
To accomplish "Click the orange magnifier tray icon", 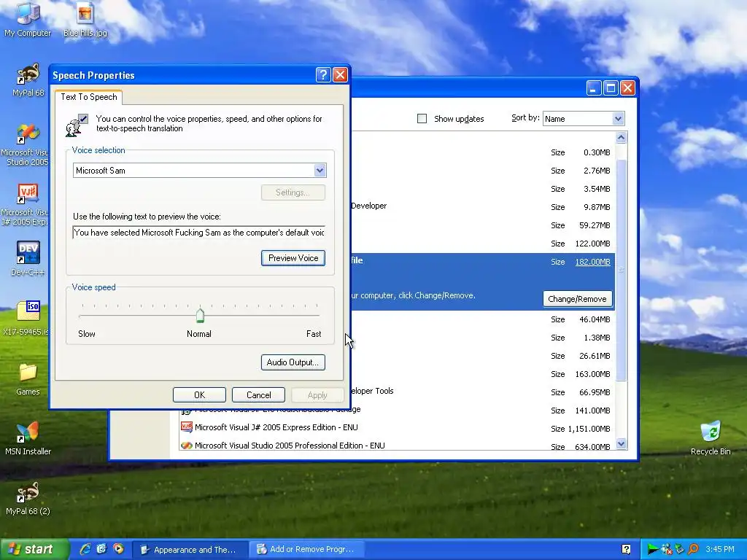I will [x=693, y=550].
